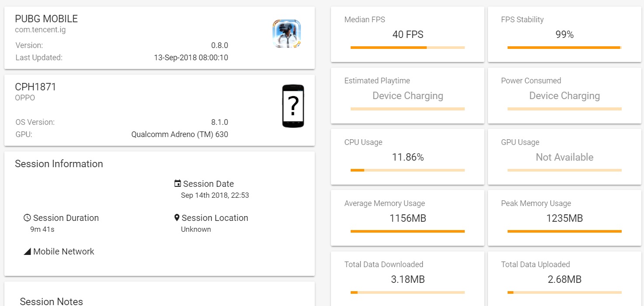644x306 pixels.
Task: Click the Not Available GPU value
Action: pyautogui.click(x=564, y=157)
